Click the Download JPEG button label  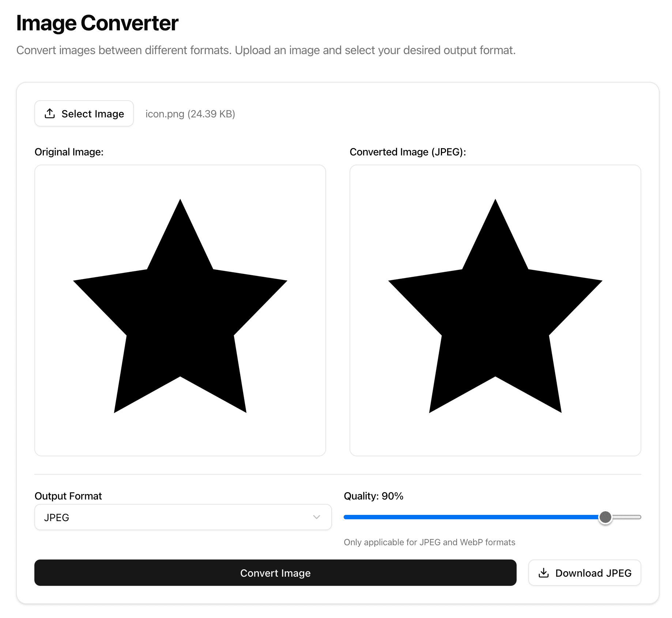pyautogui.click(x=593, y=573)
